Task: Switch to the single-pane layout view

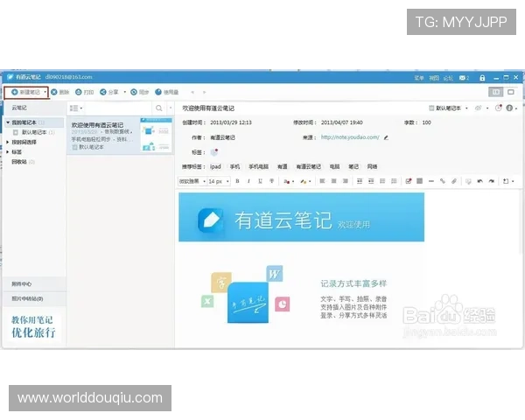Action: pyautogui.click(x=511, y=92)
